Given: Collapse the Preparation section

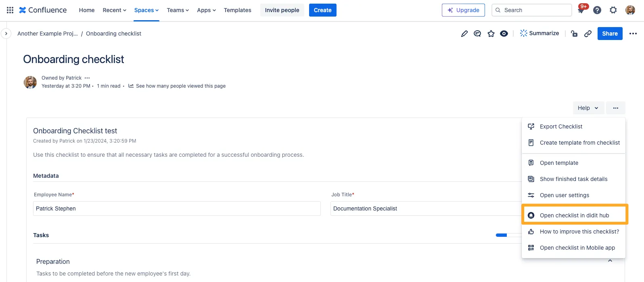Looking at the screenshot, I should tap(610, 261).
